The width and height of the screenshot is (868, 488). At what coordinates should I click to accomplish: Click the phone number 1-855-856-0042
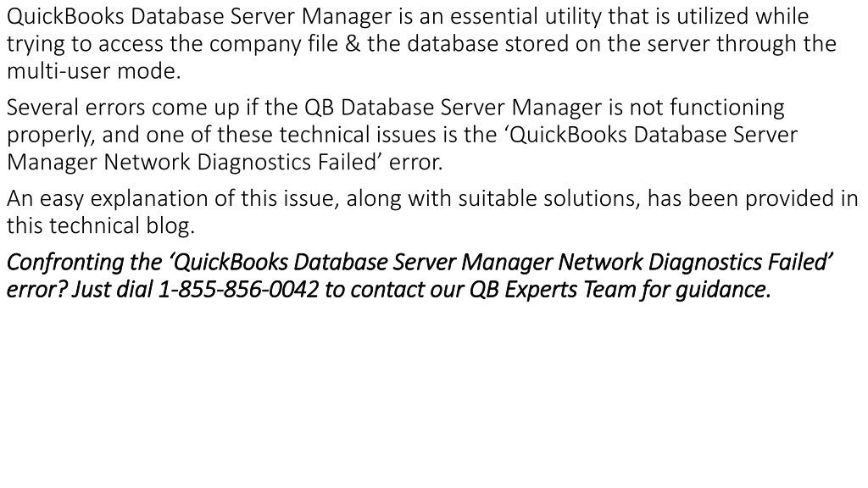click(x=238, y=290)
